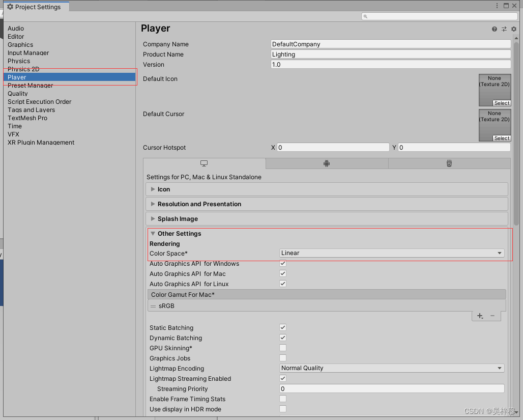Screen dimensions: 523x420
Task: Select Physics settings category
Action: click(x=19, y=61)
